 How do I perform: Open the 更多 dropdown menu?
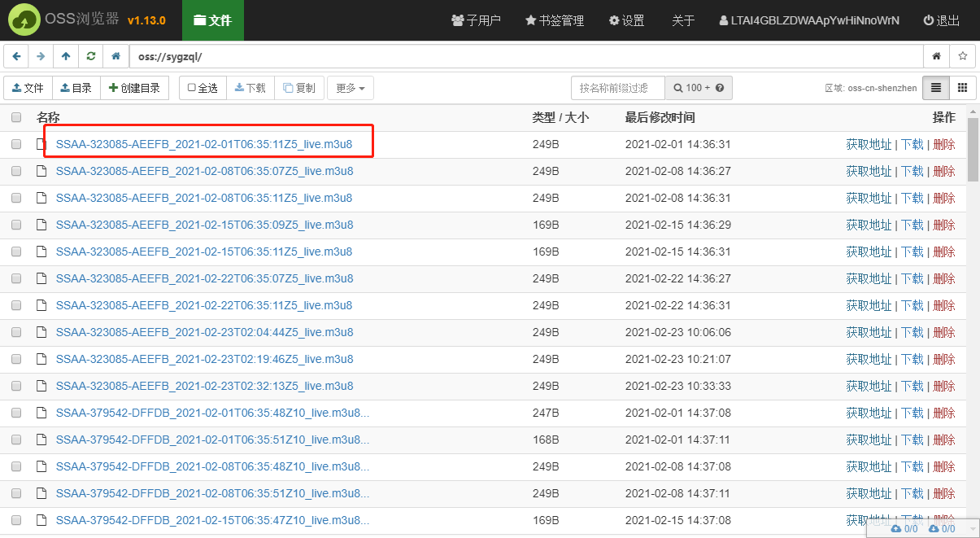tap(350, 87)
